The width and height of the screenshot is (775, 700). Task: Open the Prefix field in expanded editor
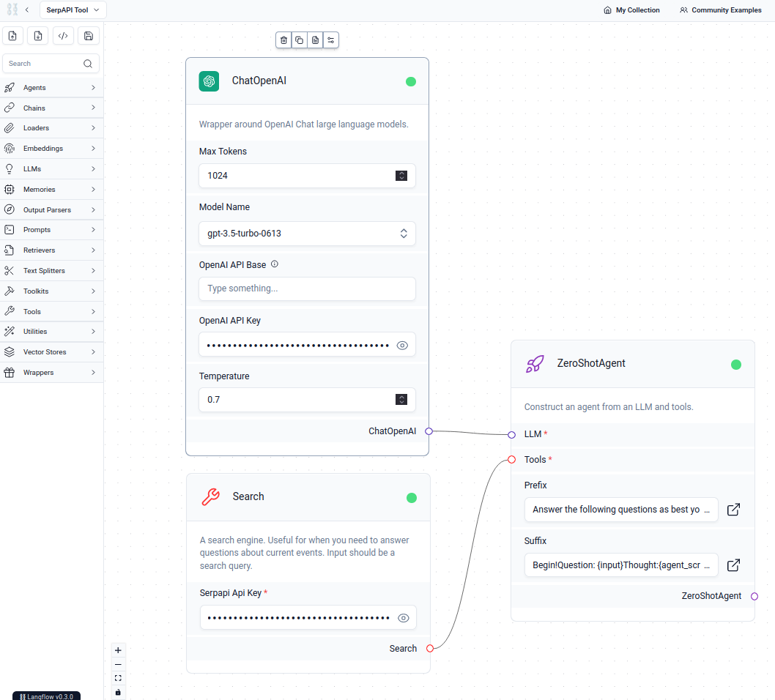coord(733,510)
